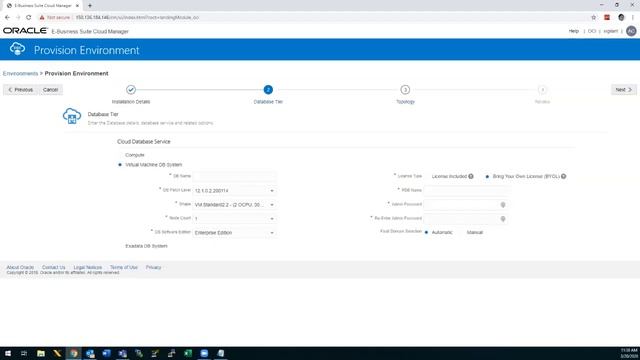Open Chrome three-dot menu
This screenshot has width=640, height=360.
633,18
